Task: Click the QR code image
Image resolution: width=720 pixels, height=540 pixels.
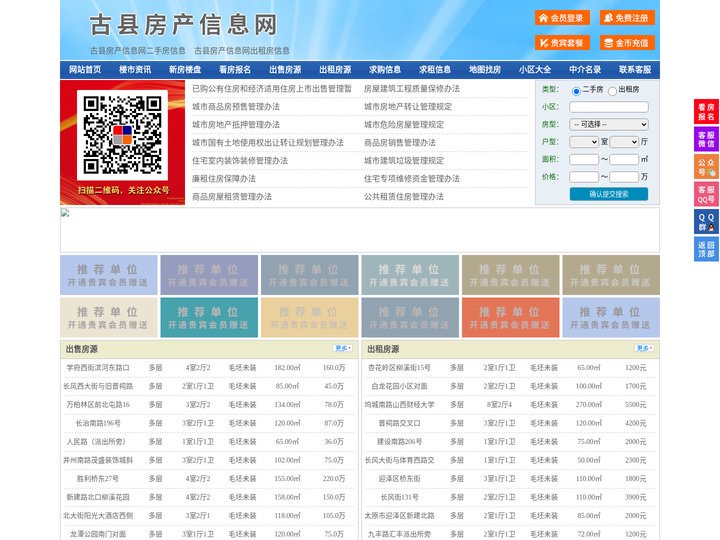Action: [x=122, y=135]
